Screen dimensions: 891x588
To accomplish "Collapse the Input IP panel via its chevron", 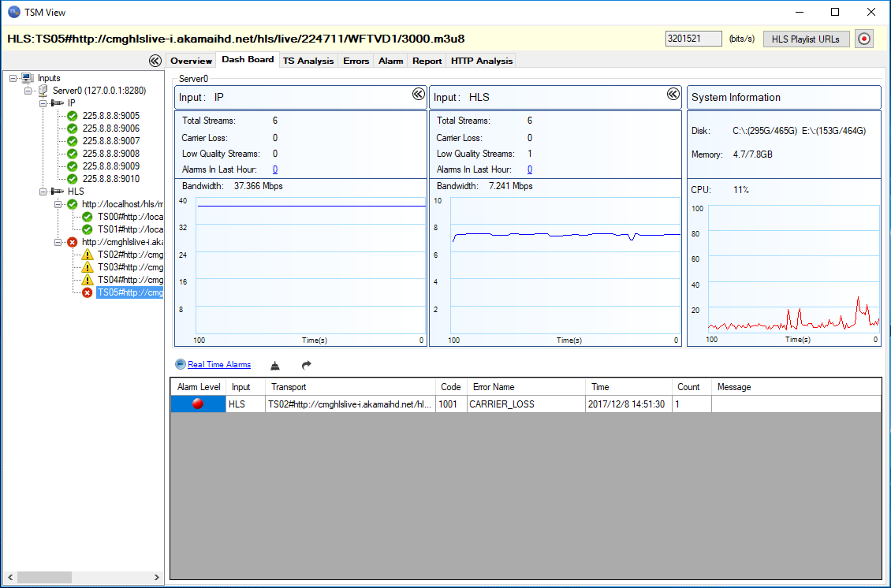I will pos(418,94).
